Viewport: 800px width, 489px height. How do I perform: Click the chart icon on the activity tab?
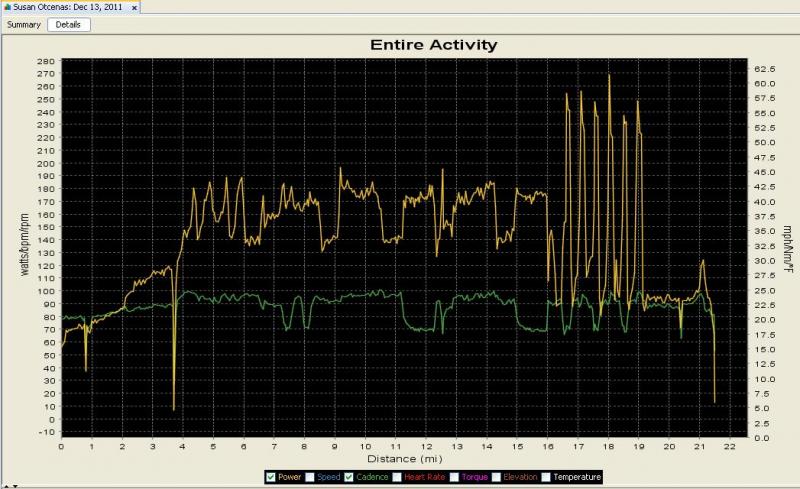pyautogui.click(x=5, y=6)
